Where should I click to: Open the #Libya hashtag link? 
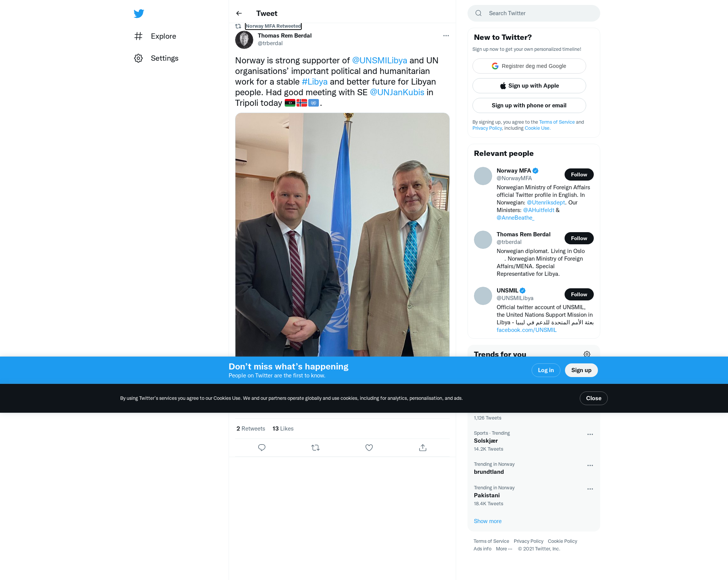point(315,82)
